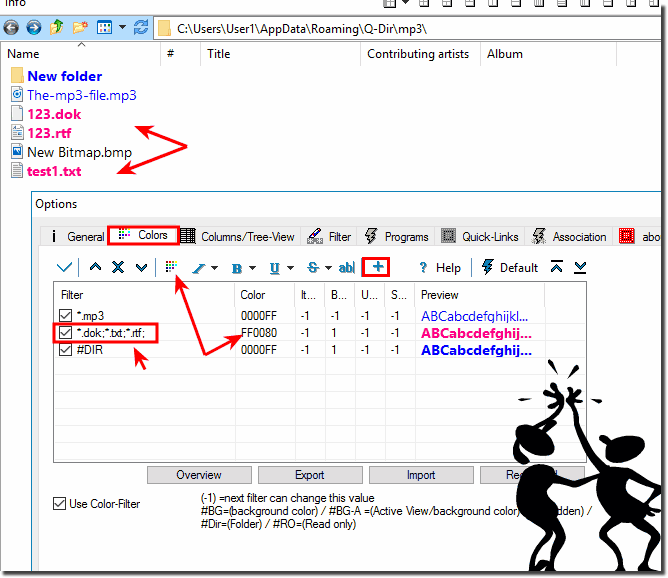Click the address bar path field

[x=407, y=29]
